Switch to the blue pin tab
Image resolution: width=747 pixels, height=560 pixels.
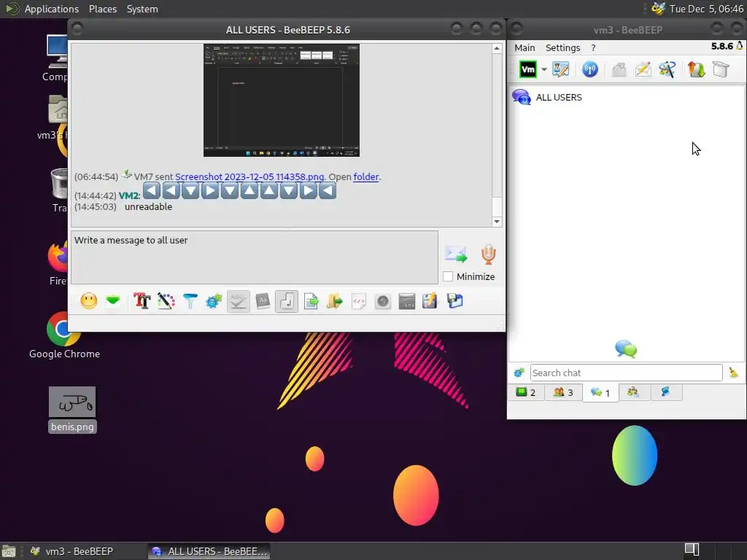point(665,392)
